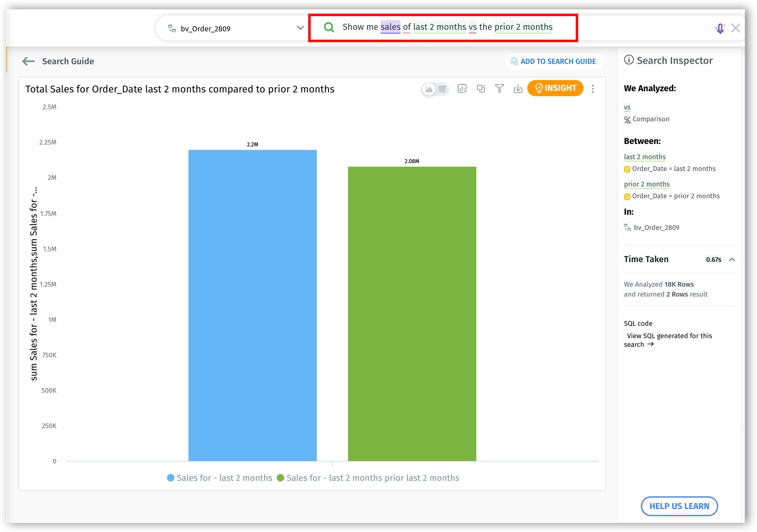The height and width of the screenshot is (532, 757).
Task: Click HELP US LEARN button
Action: 679,506
